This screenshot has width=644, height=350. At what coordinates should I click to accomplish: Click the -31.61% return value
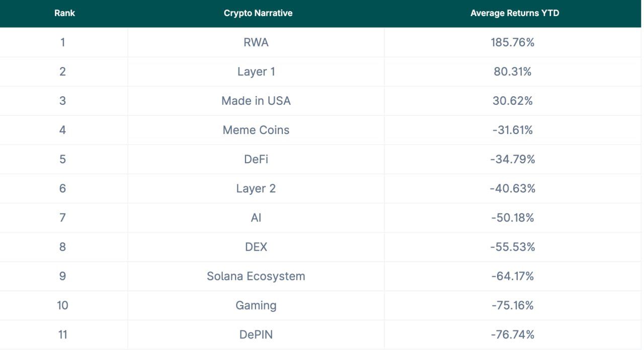pyautogui.click(x=512, y=130)
